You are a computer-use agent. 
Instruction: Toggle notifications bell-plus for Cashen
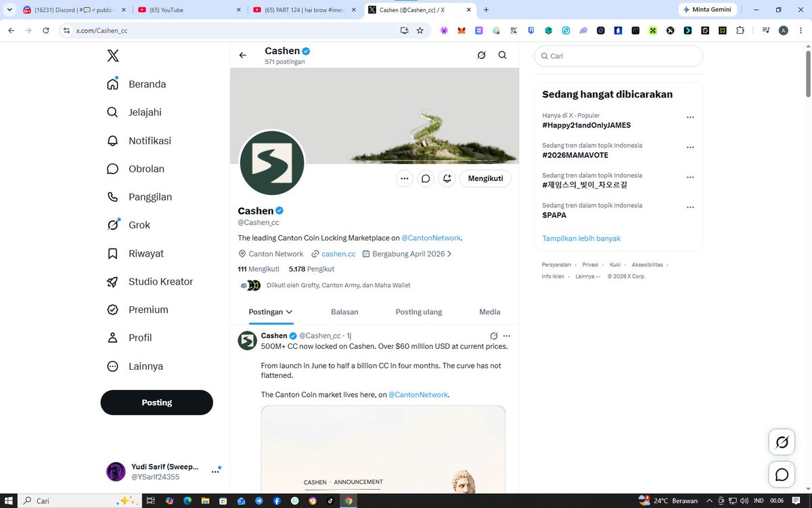[447, 179]
